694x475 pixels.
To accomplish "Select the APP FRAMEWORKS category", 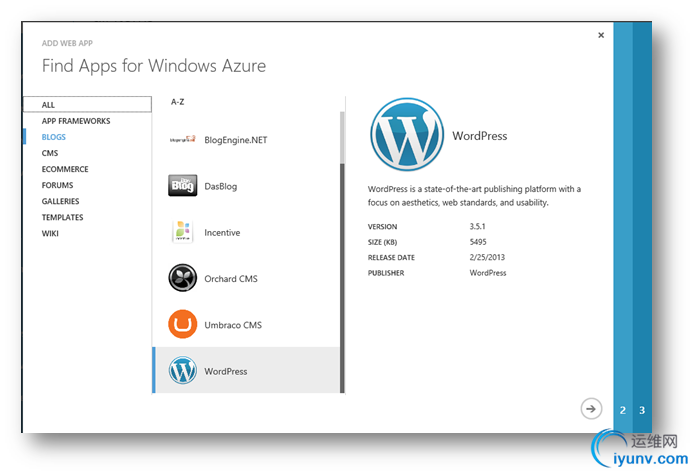I will click(76, 121).
